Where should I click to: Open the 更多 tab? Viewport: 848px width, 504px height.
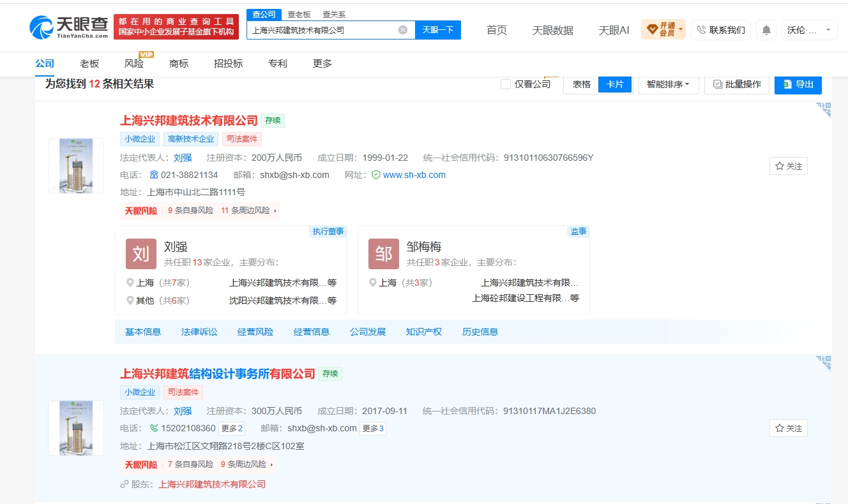(322, 64)
